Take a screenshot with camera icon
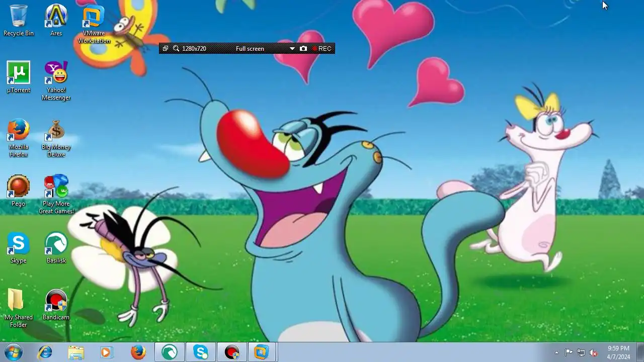The width and height of the screenshot is (644, 362). [303, 49]
